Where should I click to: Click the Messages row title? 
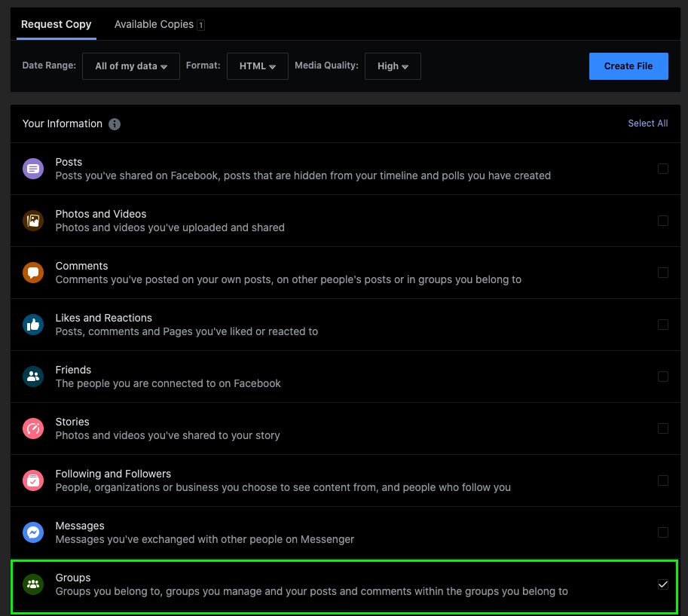point(80,526)
